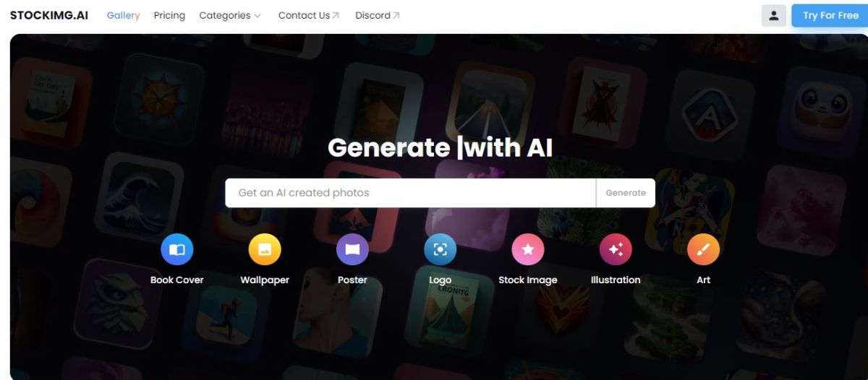This screenshot has width=868, height=380.
Task: Pick the purple Poster icon
Action: pyautogui.click(x=352, y=250)
